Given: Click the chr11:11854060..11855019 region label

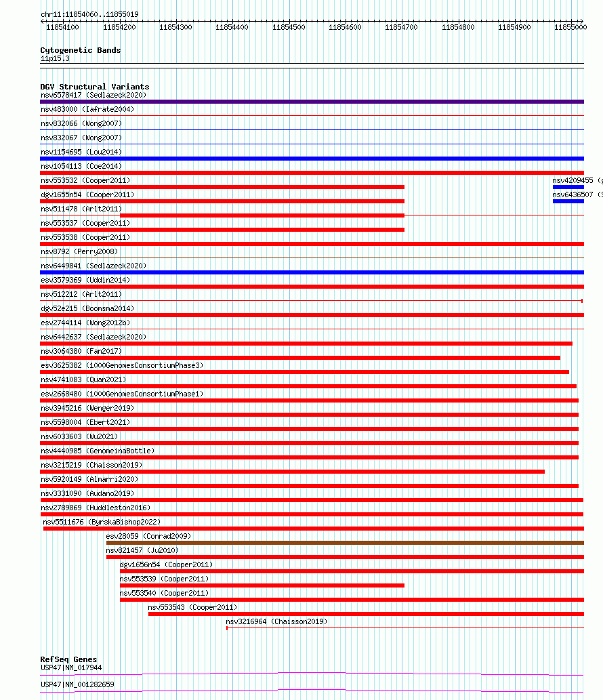Looking at the screenshot, I should 89,14.
